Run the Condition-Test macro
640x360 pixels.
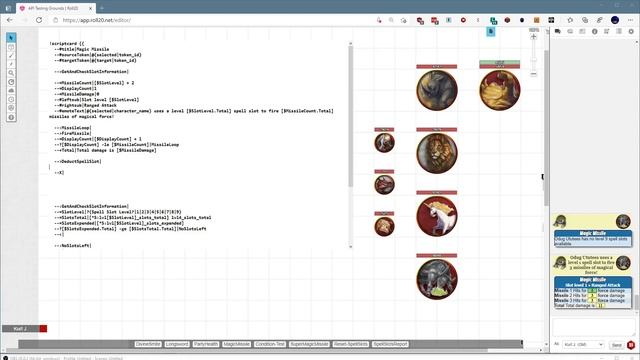tap(270, 344)
